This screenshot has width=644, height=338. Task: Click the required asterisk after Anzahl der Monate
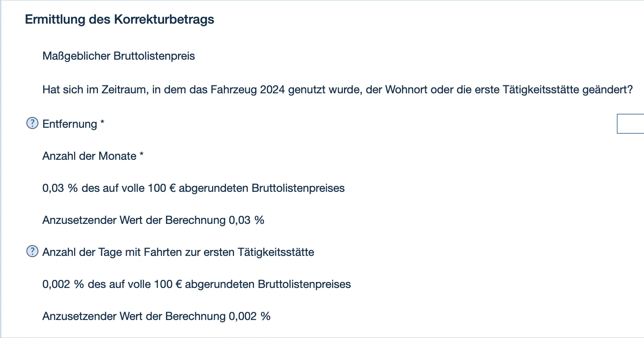coord(142,154)
